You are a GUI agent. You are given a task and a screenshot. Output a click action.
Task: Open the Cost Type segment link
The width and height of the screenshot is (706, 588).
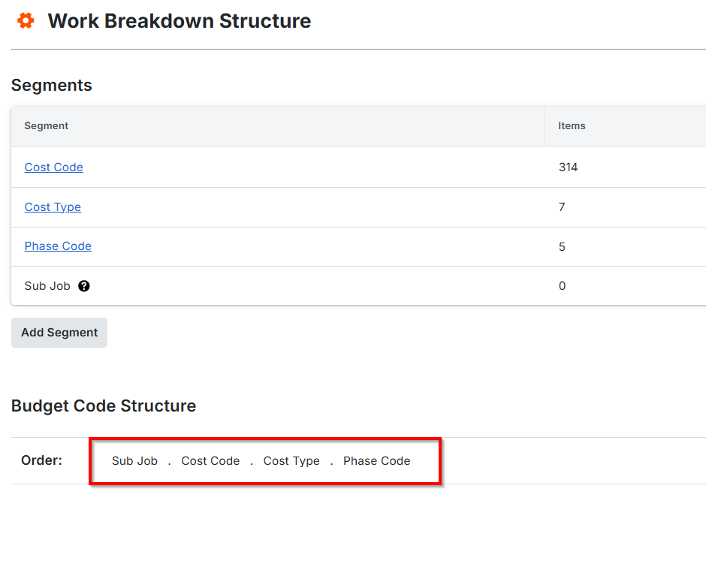coord(53,207)
